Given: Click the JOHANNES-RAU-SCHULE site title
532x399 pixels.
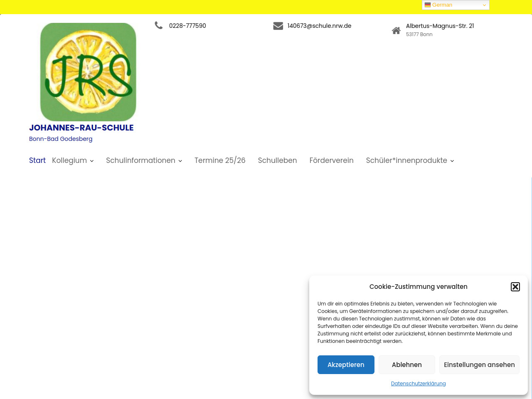Looking at the screenshot, I should (x=81, y=128).
